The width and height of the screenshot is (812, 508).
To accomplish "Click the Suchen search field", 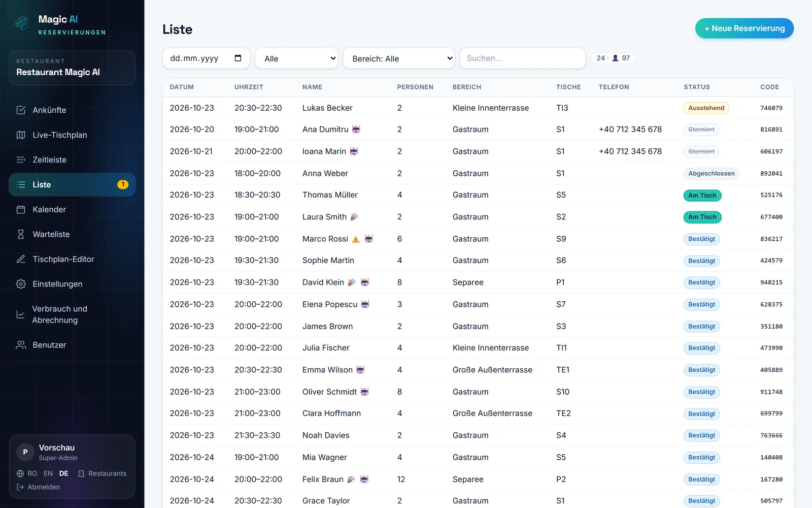I will 523,58.
